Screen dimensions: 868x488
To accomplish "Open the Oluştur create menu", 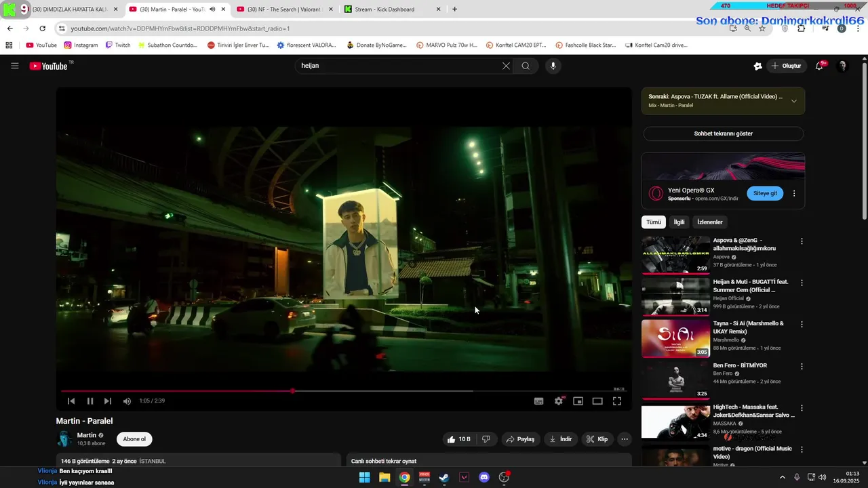I will click(786, 66).
